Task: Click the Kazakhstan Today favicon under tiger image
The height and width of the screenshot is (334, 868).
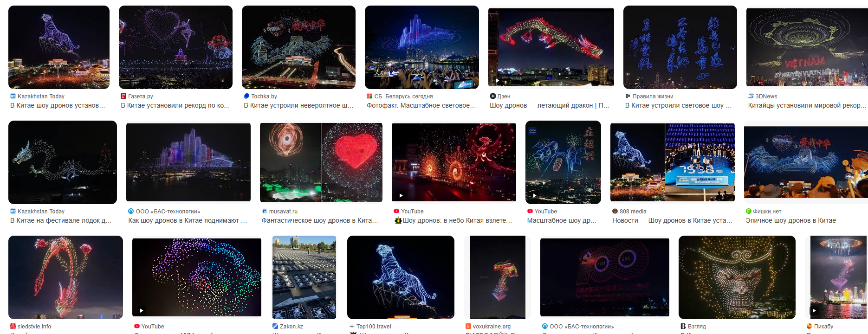Action: (x=13, y=96)
